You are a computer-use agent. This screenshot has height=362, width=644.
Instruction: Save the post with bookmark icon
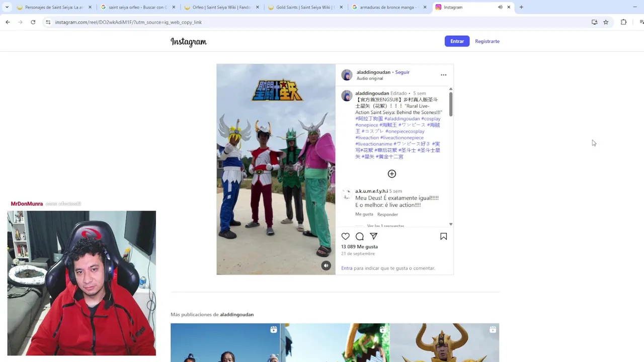click(x=444, y=236)
